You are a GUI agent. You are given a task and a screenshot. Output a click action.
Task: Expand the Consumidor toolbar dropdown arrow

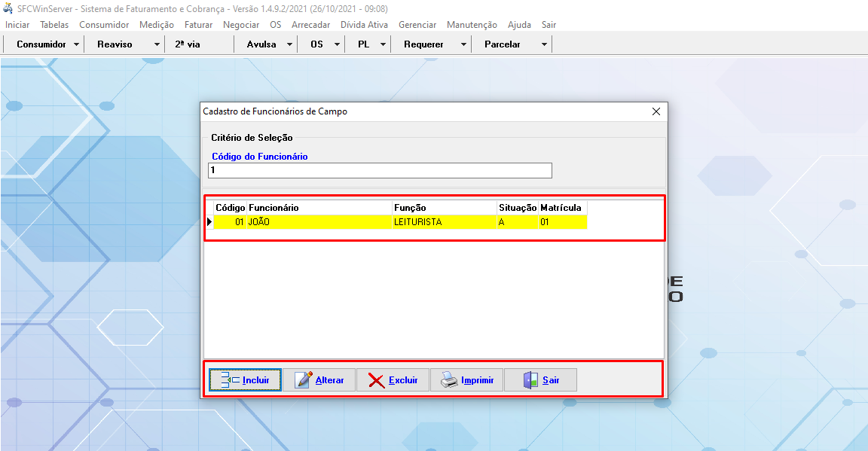click(77, 44)
